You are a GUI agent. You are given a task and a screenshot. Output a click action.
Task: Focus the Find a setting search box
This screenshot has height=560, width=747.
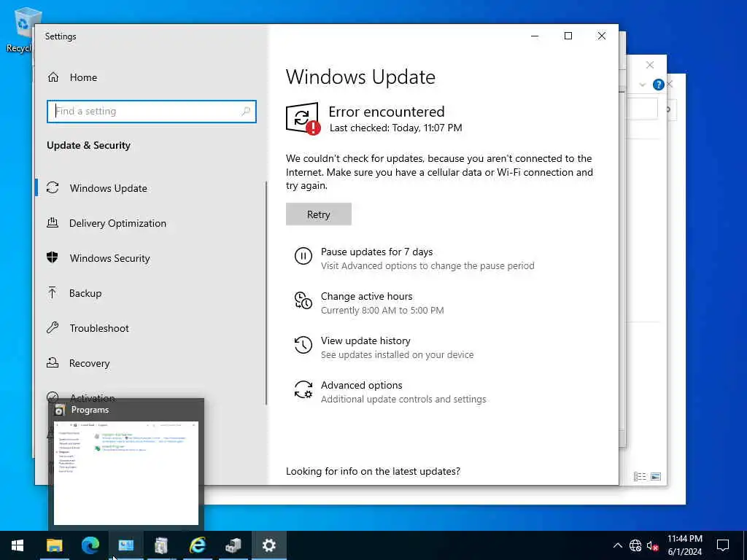[x=152, y=112]
